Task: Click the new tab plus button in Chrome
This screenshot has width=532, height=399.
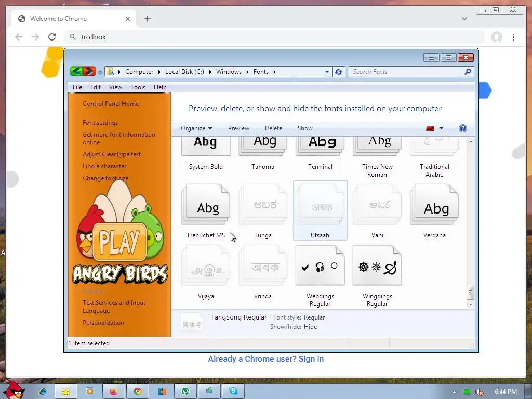Action: [x=147, y=19]
